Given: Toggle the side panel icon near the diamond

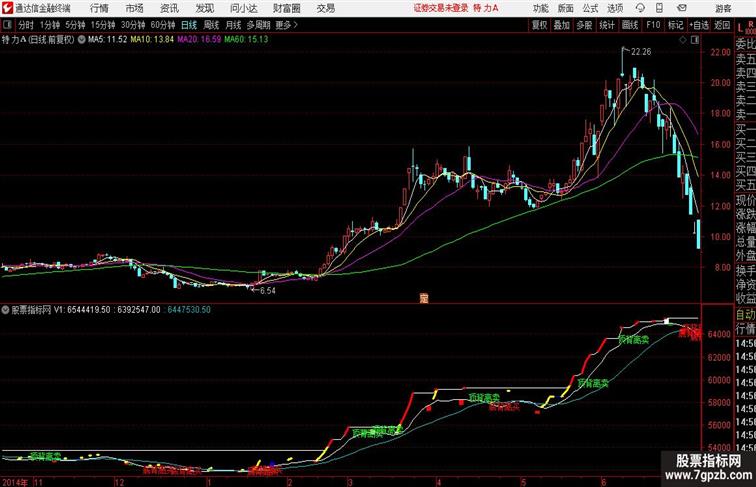Looking at the screenshot, I should click(695, 40).
